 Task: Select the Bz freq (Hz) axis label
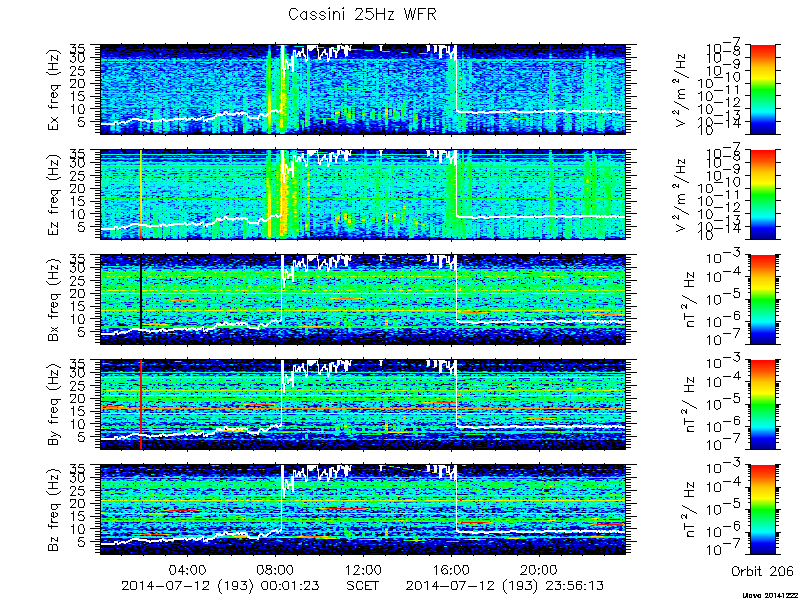click(x=54, y=510)
